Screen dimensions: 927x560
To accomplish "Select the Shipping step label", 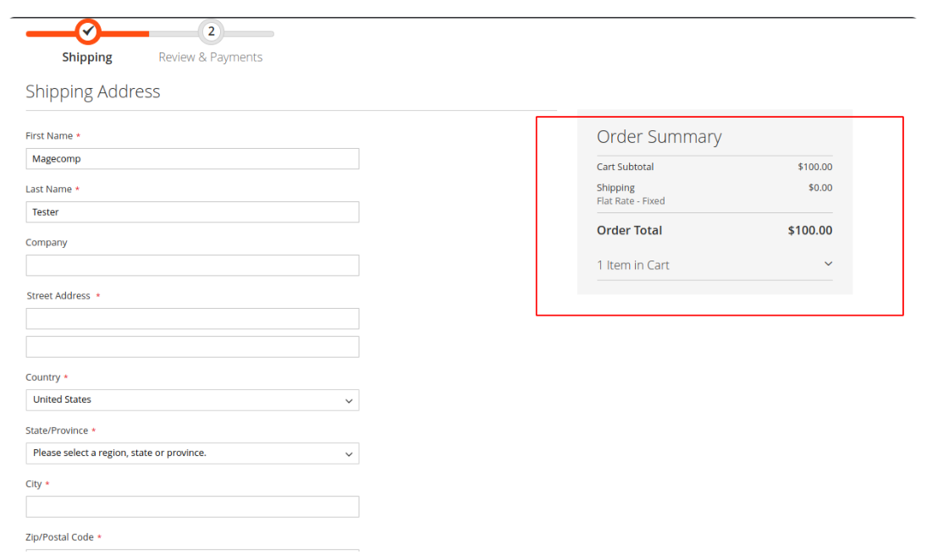I will 87,58.
